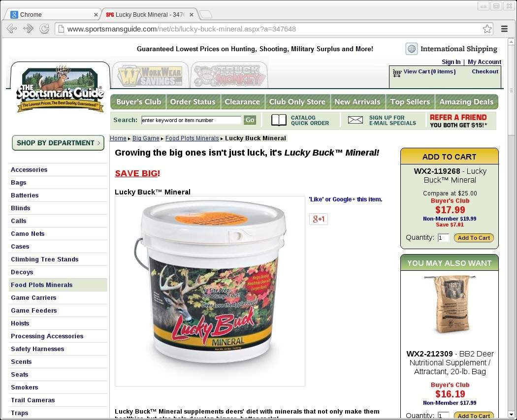Click the e-mail specials envelope icon
This screenshot has width=517, height=420.
coord(355,120)
